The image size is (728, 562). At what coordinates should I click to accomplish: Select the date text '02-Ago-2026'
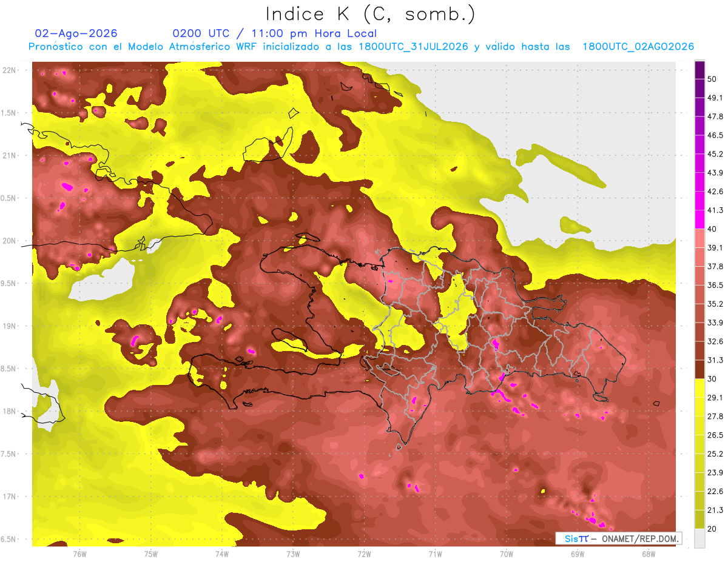(x=76, y=33)
